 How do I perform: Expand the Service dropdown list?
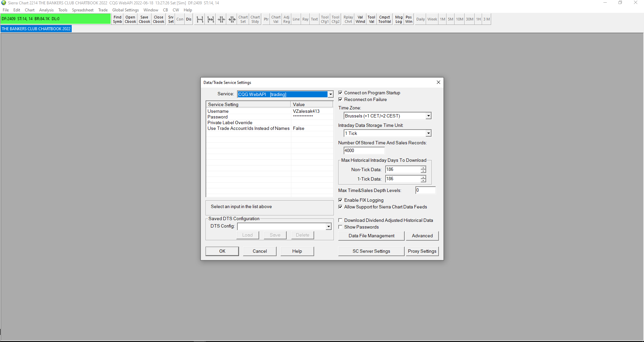click(331, 94)
